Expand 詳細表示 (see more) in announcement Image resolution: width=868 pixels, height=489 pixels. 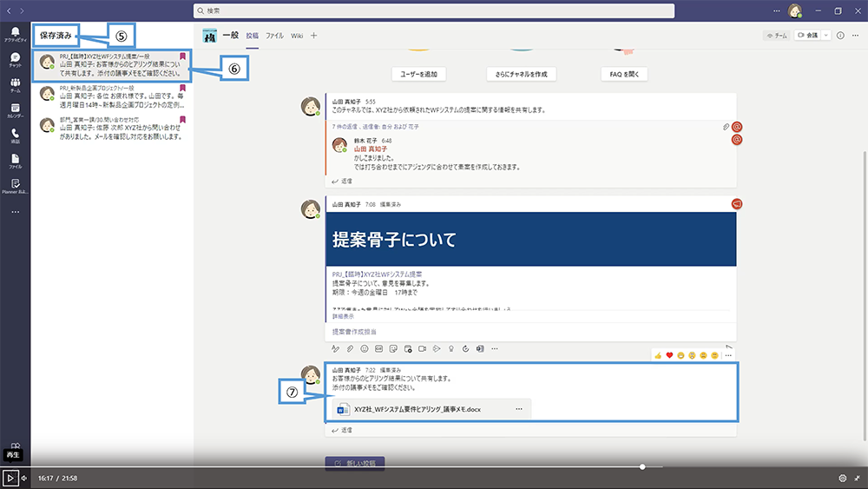tap(343, 316)
